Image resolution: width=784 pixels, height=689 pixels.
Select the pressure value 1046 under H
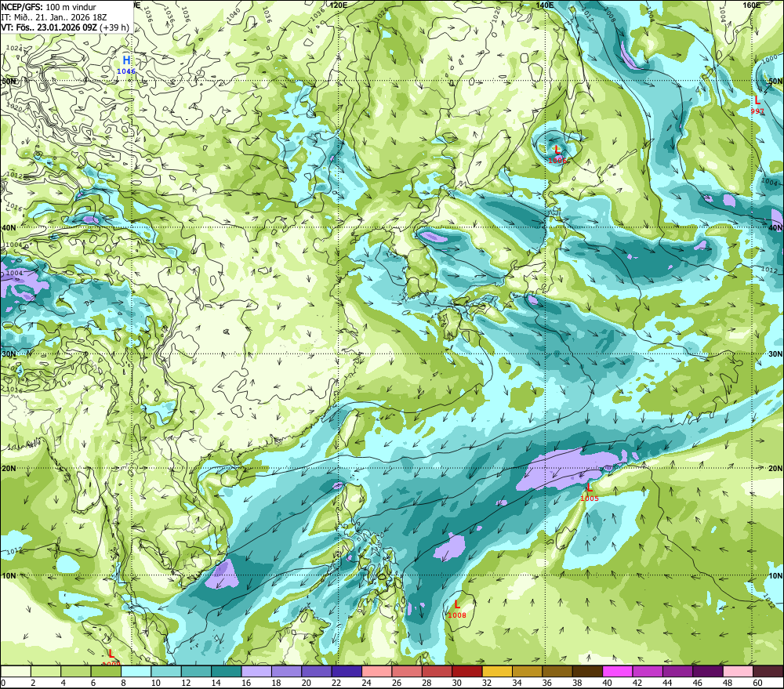tap(126, 71)
